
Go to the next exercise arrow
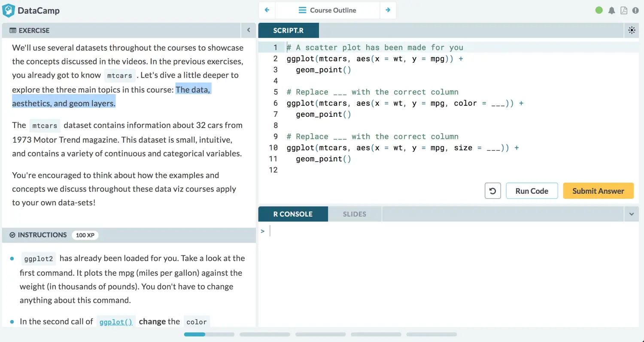tap(388, 10)
